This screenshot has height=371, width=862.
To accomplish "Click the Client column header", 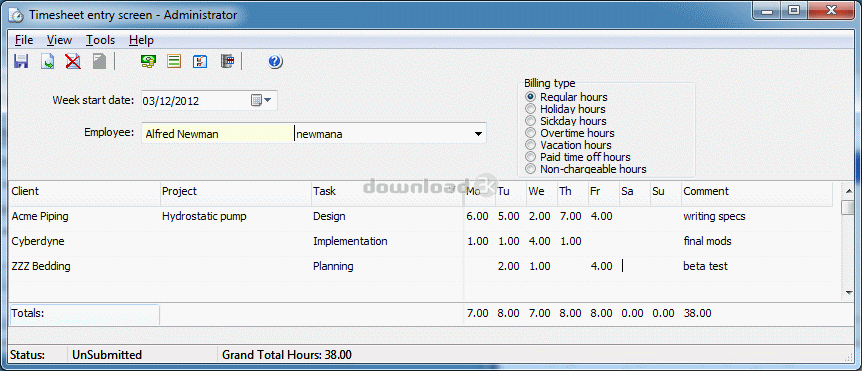I will (x=84, y=191).
